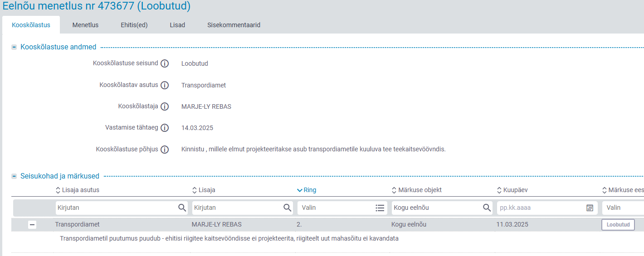Click search icon in Lisaja asutus filter
This screenshot has width=644, height=256.
point(182,208)
